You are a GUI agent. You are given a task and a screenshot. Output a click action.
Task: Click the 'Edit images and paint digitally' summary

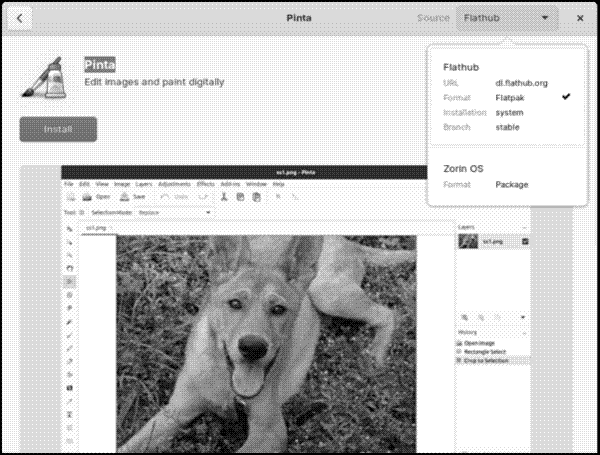154,82
